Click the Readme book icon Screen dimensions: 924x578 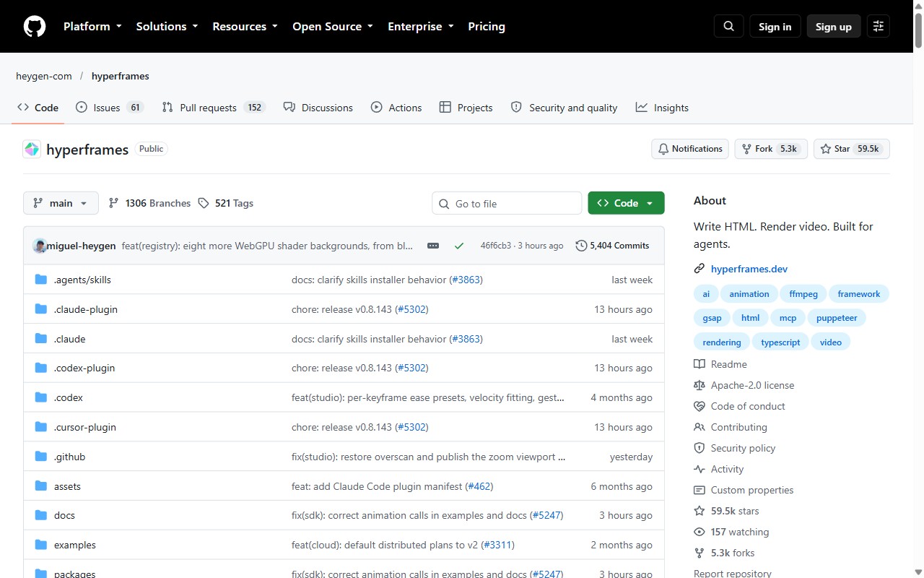(x=699, y=364)
